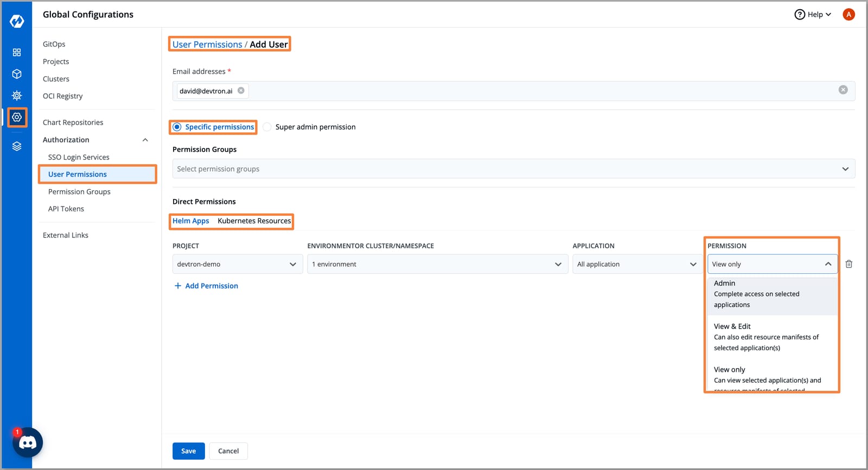Image resolution: width=868 pixels, height=470 pixels.
Task: Expand the All application dropdown
Action: click(x=637, y=264)
